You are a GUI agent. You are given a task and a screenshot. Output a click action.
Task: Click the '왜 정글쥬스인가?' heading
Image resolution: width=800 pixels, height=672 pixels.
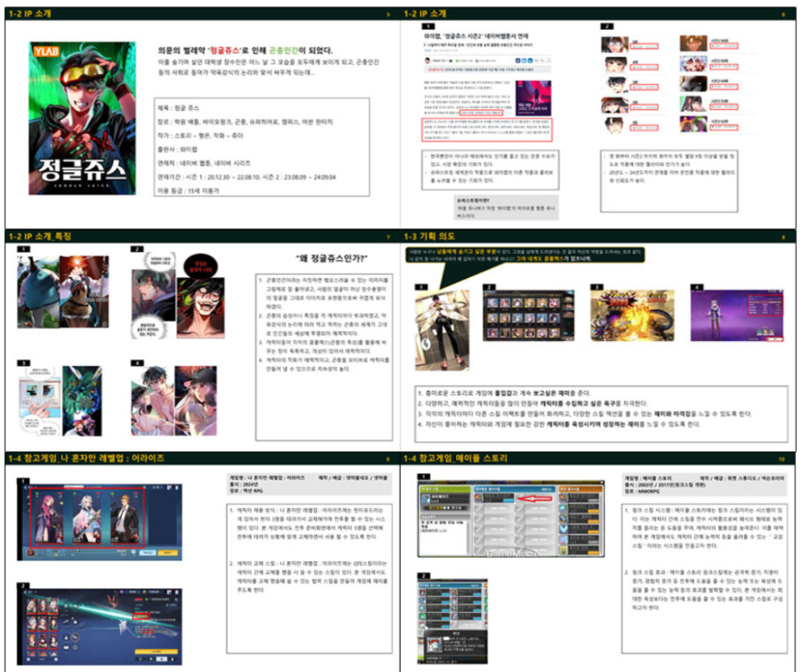point(331,258)
